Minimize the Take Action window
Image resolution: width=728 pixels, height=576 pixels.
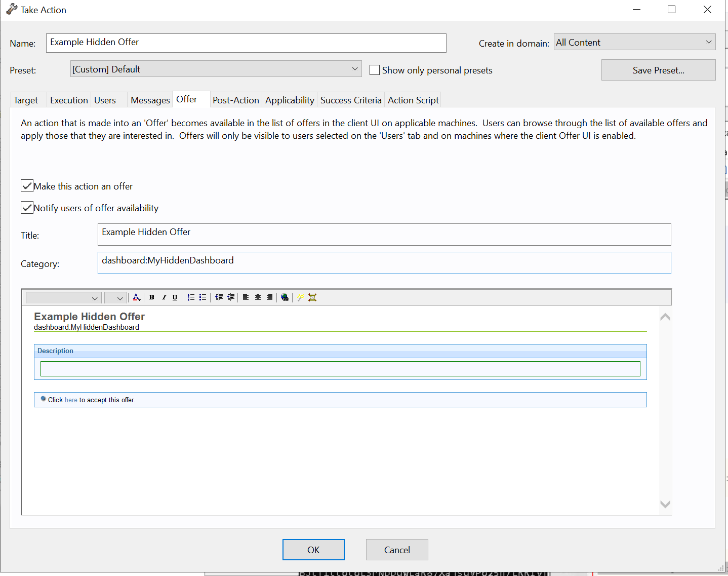click(x=637, y=10)
